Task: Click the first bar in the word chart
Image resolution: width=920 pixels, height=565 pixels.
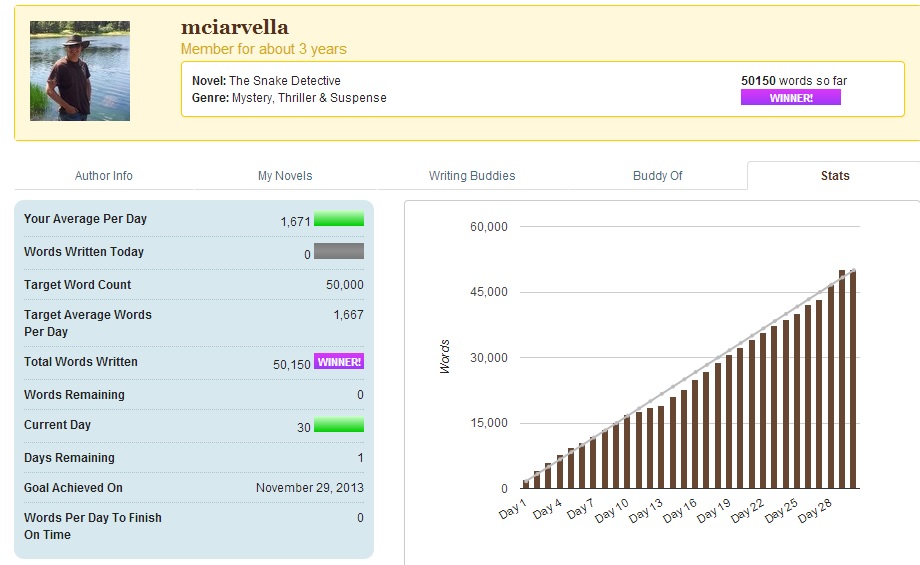Action: click(526, 484)
